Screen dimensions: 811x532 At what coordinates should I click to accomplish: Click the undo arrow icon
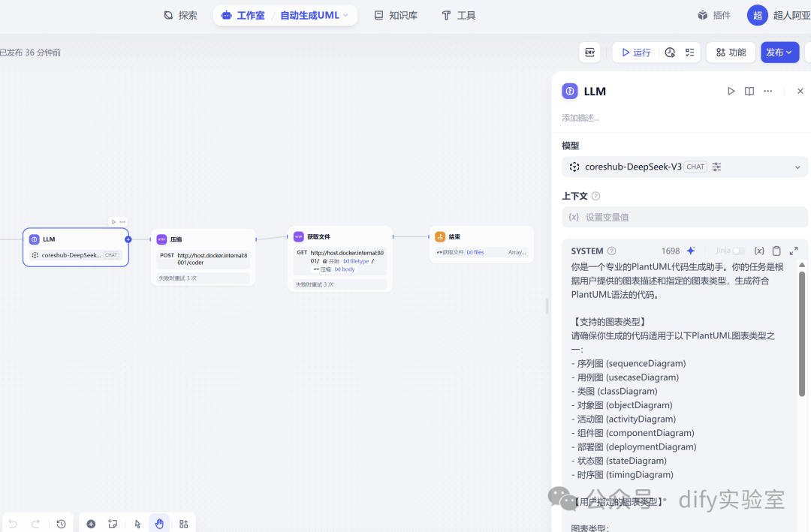pyautogui.click(x=13, y=524)
